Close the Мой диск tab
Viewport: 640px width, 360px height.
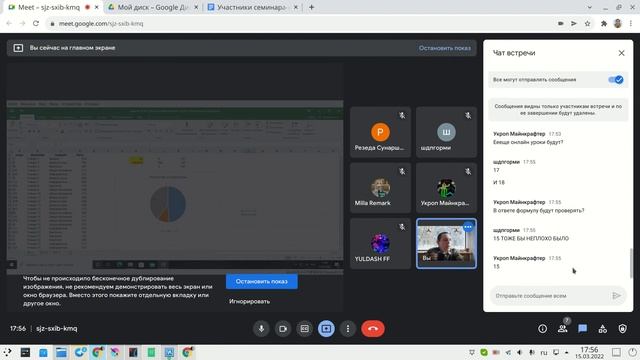(196, 7)
